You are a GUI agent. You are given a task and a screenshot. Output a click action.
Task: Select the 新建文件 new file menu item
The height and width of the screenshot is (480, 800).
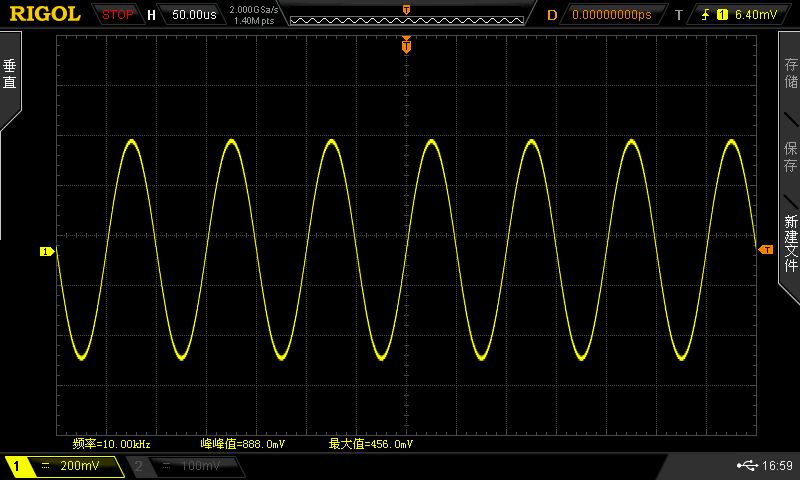(x=791, y=243)
